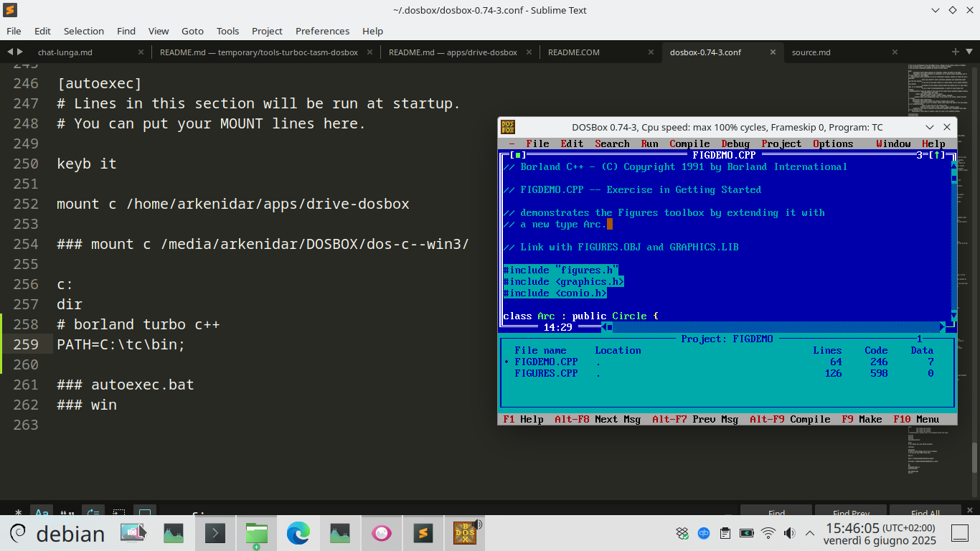Go to next tab with right arrow
This screenshot has width=980, height=551.
[19, 52]
